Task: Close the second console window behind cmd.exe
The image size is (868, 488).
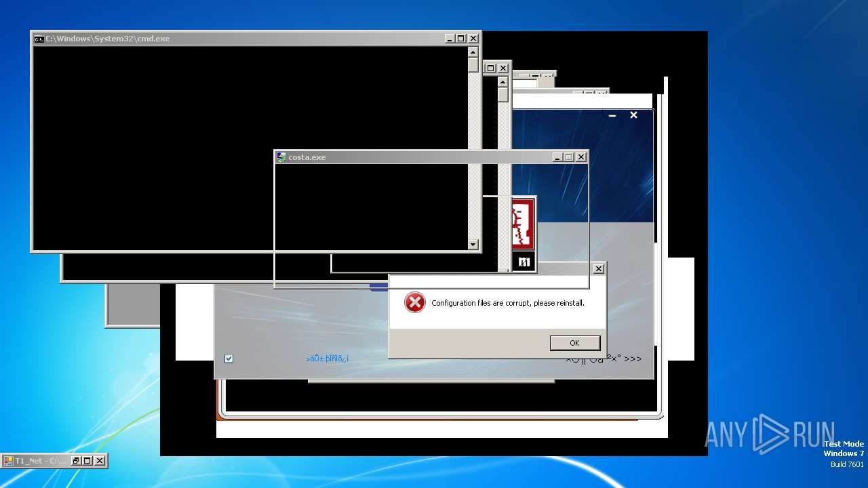Action: coord(503,68)
